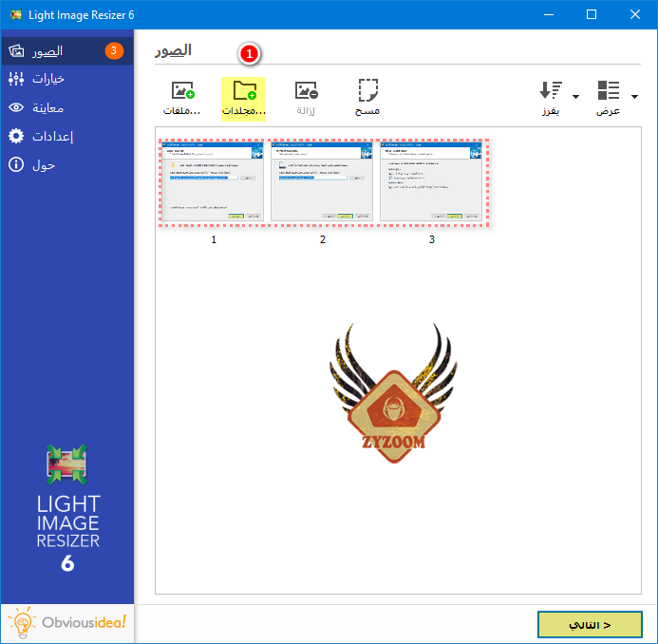This screenshot has width=658, height=644.
Task: Click the Sort (يفرز) icon
Action: coord(551,90)
